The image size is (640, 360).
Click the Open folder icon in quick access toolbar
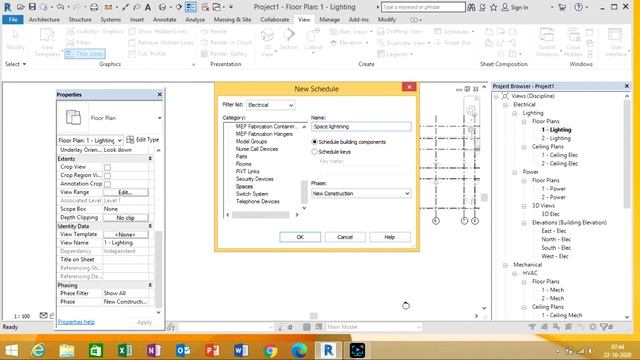pos(20,7)
